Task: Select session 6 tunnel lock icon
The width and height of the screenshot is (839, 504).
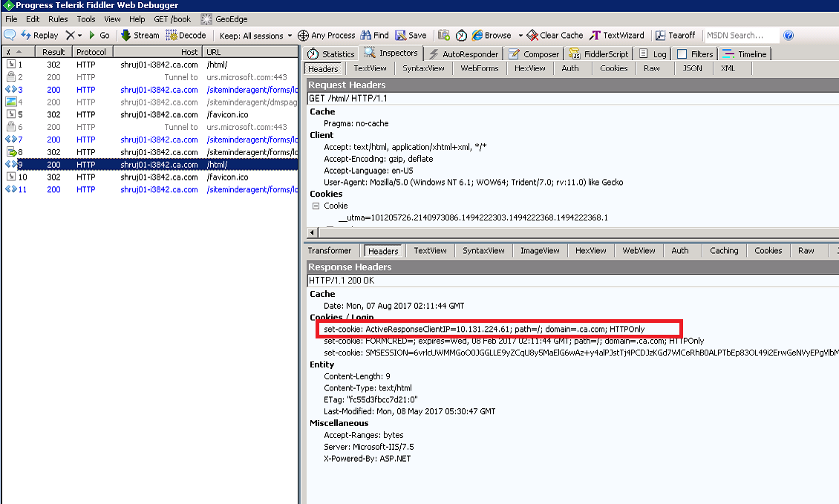Action: tap(10, 127)
